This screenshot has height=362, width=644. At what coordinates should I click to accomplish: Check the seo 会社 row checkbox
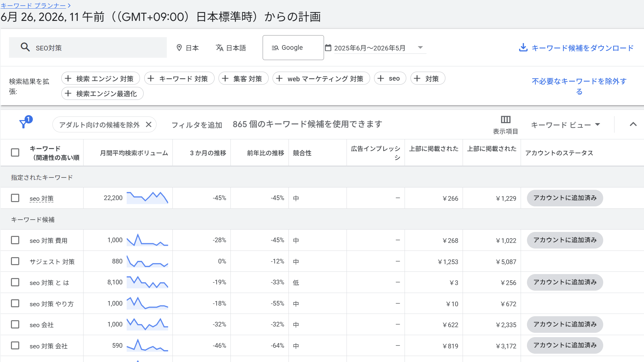pos(15,325)
